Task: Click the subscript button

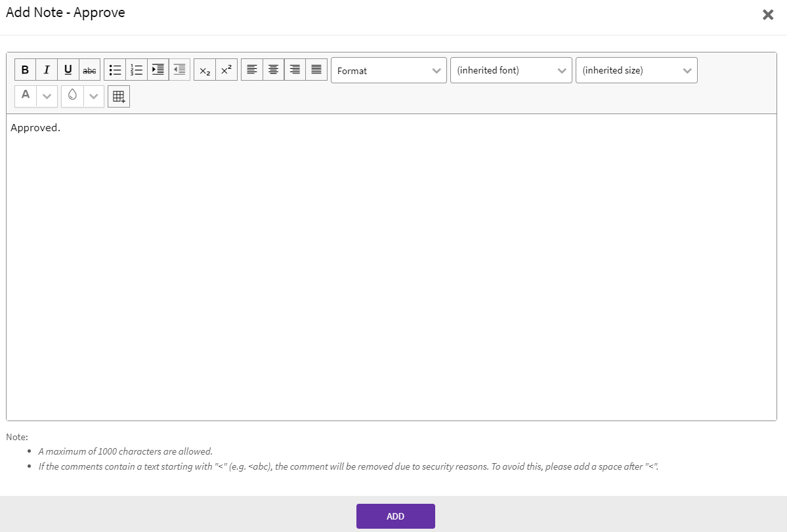Action: [205, 70]
